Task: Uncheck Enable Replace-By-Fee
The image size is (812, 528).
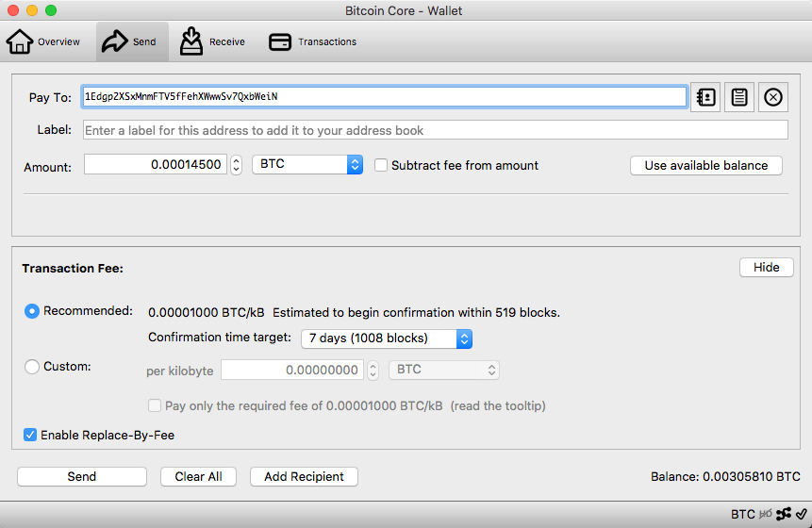Action: click(30, 435)
